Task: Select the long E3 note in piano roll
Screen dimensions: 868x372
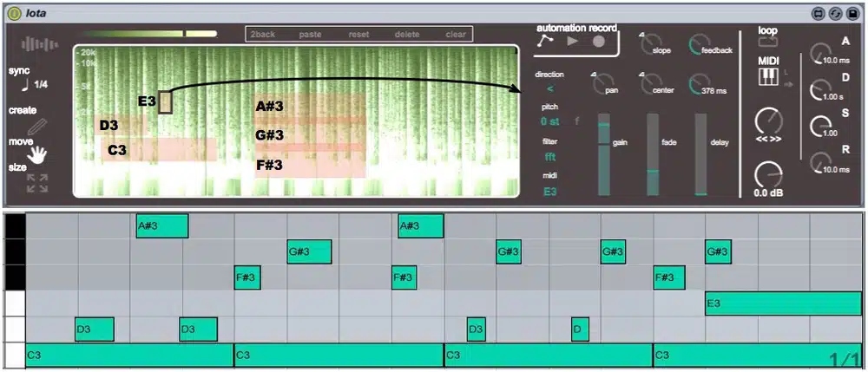Action: [783, 303]
